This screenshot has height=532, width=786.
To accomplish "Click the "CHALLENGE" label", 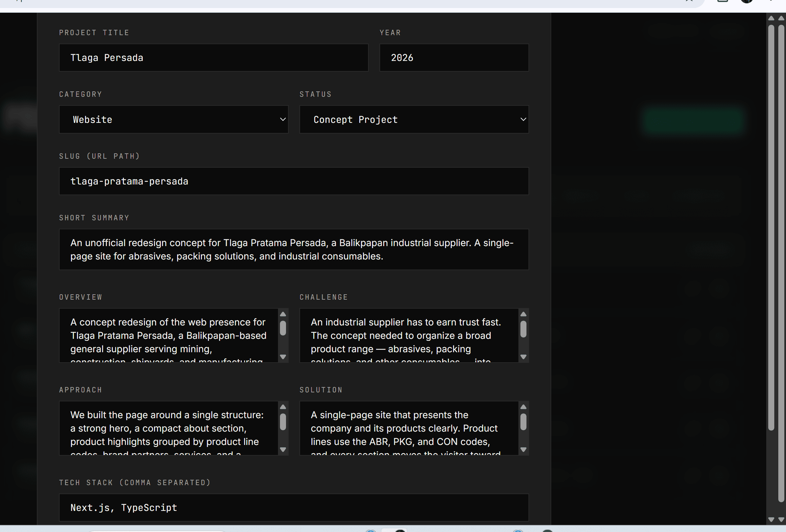I will coord(324,297).
